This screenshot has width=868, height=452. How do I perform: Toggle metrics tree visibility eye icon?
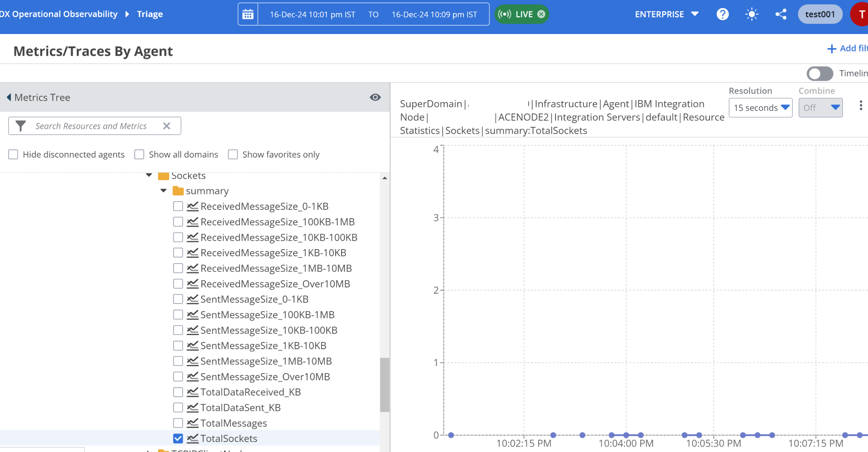click(x=375, y=97)
